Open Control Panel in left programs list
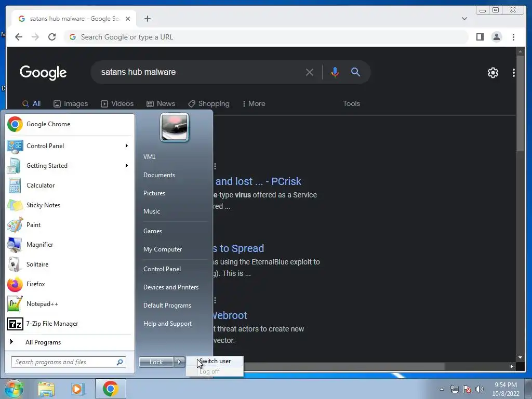The image size is (532, 399). pos(70,146)
